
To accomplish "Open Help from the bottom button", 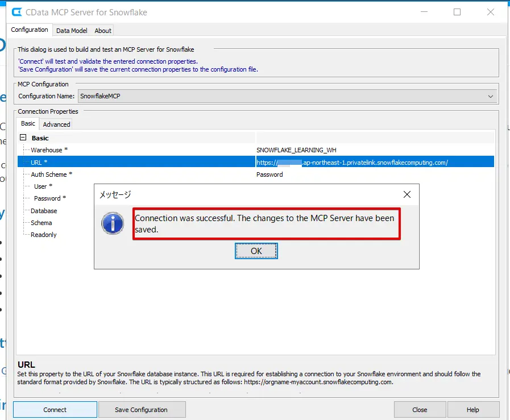I will point(473,410).
